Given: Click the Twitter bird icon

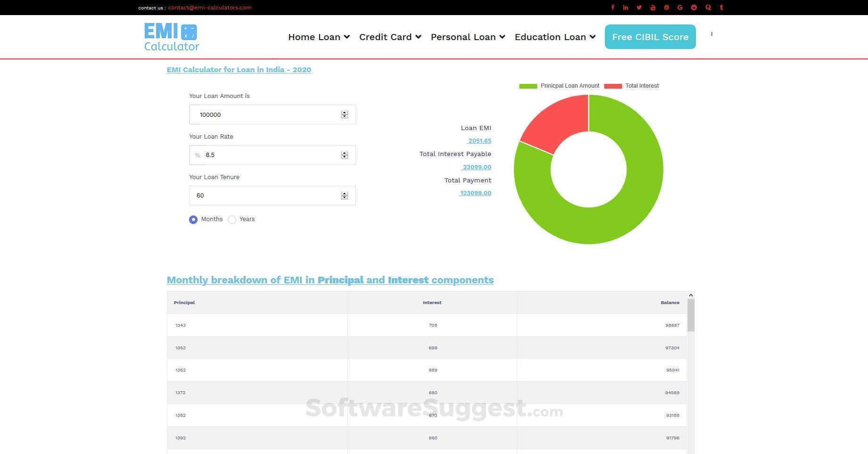Looking at the screenshot, I should coord(639,7).
